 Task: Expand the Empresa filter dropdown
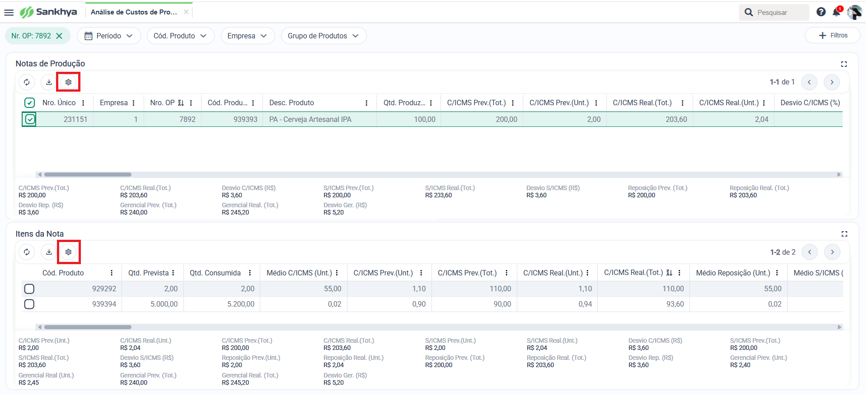[248, 36]
